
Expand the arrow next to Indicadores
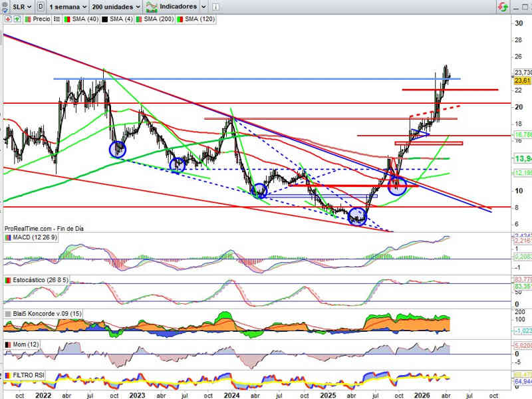[x=203, y=7]
